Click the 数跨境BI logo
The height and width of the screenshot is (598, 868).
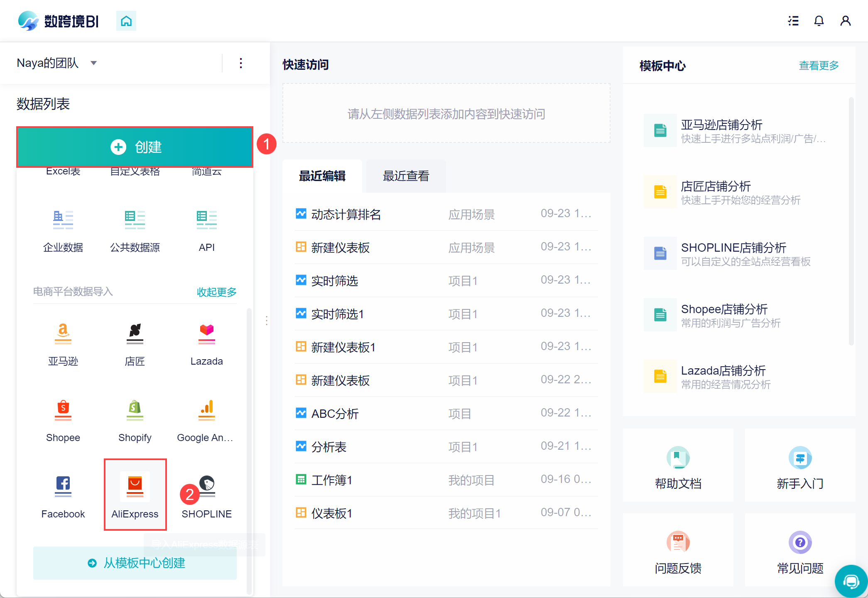[x=59, y=21]
